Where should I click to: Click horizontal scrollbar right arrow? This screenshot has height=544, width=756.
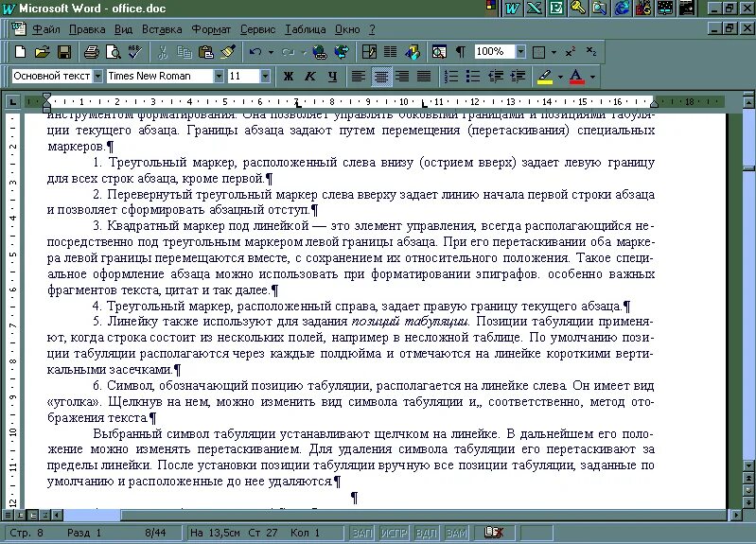tap(736, 515)
